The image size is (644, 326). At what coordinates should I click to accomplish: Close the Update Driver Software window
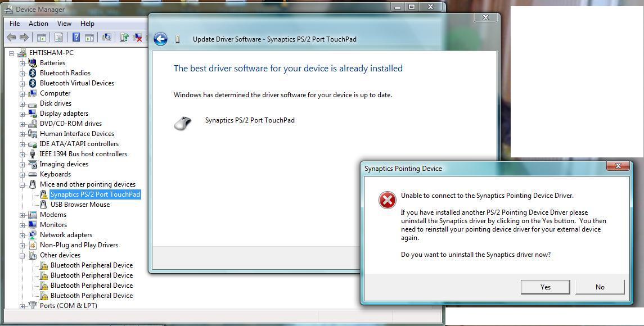485,17
